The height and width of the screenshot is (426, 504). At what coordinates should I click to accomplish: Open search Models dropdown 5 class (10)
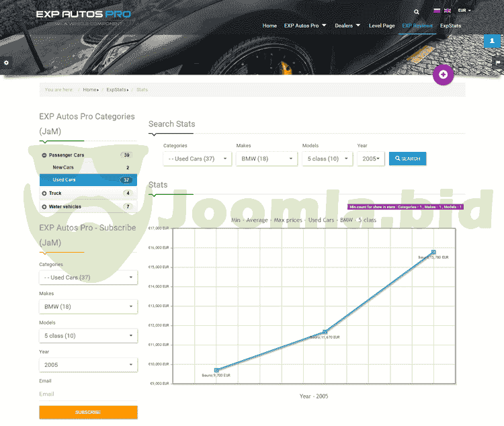point(327,159)
